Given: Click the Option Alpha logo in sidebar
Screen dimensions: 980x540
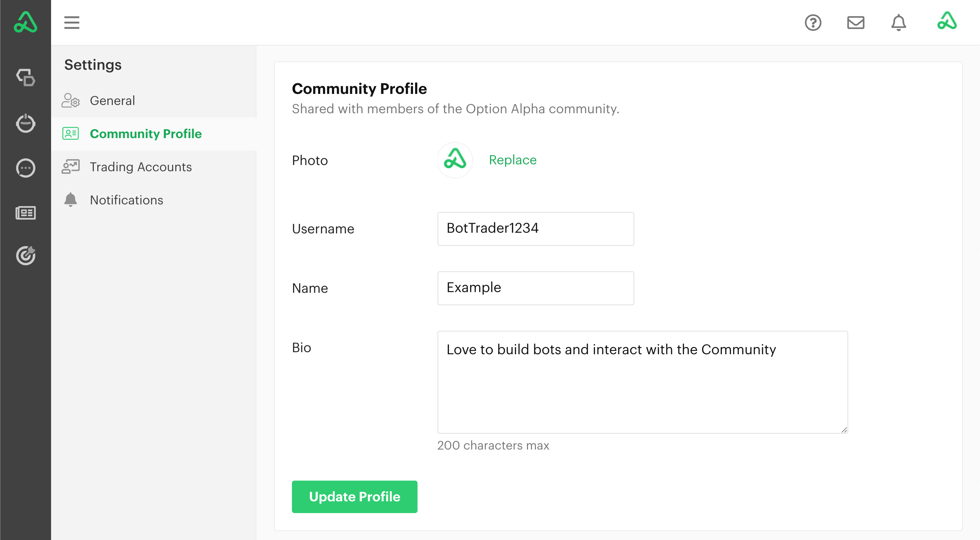Looking at the screenshot, I should pos(26,22).
